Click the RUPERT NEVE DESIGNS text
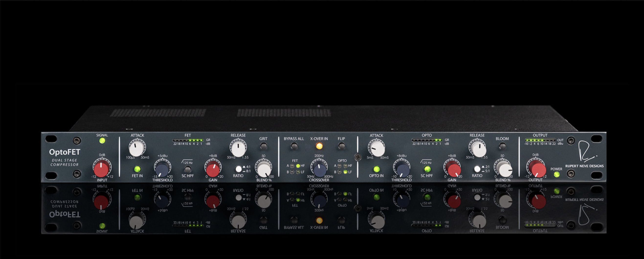The height and width of the screenshot is (259, 644). pos(585,166)
